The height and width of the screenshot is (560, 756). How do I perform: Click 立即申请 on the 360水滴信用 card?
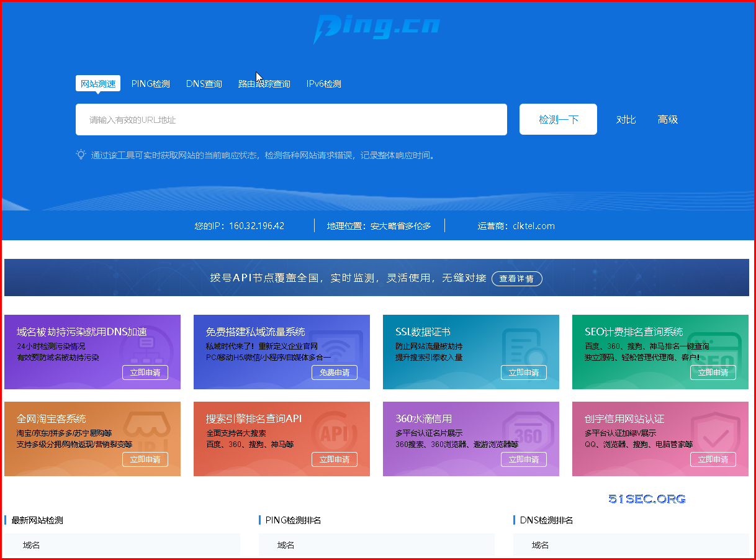524,459
